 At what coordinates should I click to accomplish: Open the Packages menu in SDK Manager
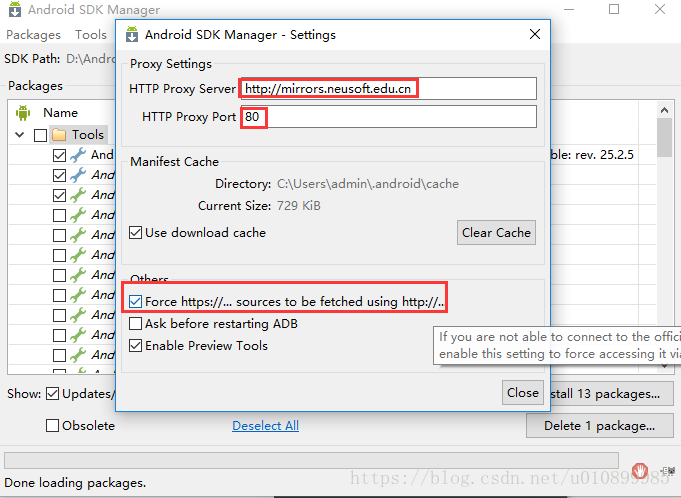pyautogui.click(x=33, y=35)
